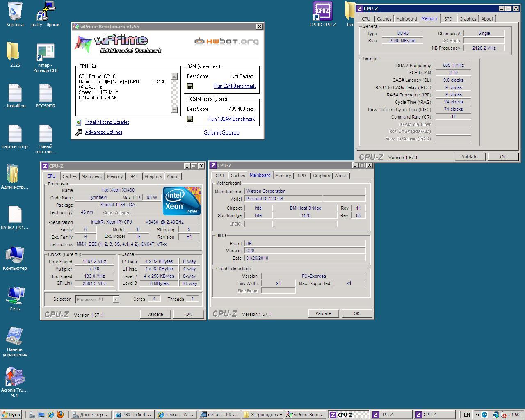Click Validate in CPU-Z Memory window

click(x=470, y=157)
